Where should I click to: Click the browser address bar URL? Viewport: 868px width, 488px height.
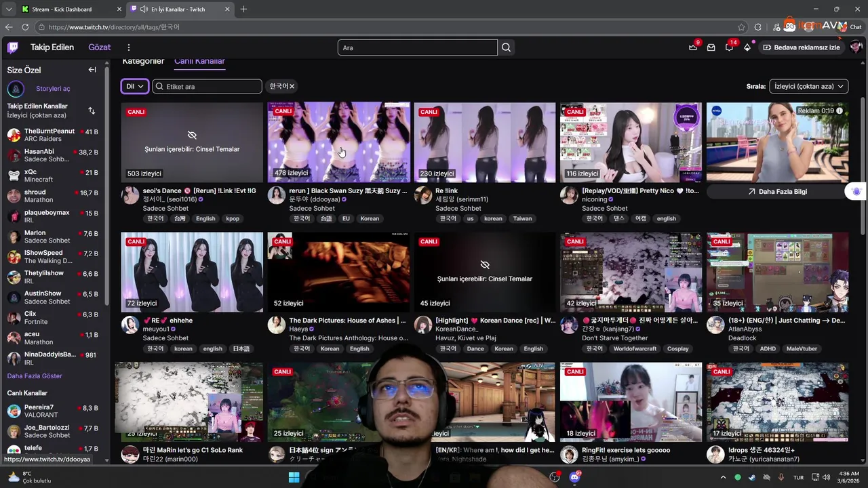pos(114,27)
